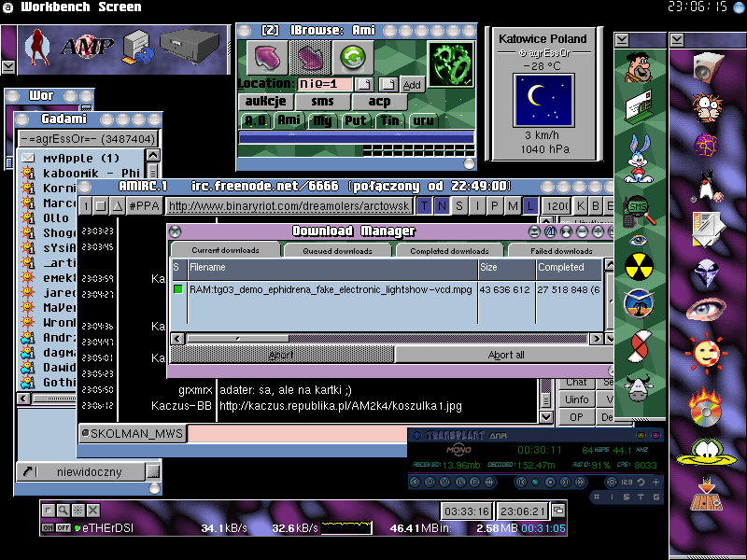Toggle channel mode N in AmIRC
Image resolution: width=747 pixels, height=560 pixels.
click(x=442, y=205)
